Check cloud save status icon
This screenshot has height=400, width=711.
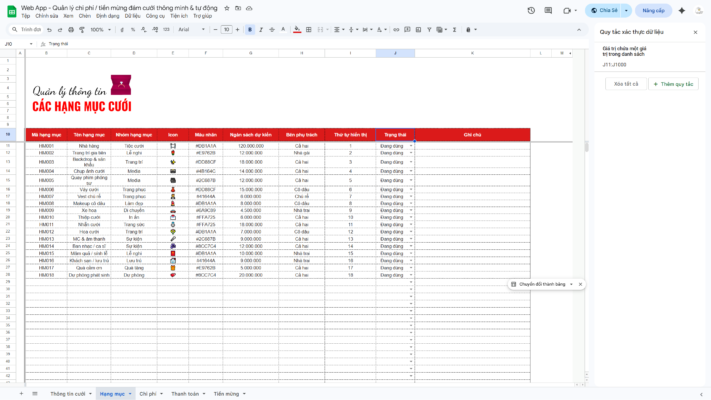click(249, 8)
